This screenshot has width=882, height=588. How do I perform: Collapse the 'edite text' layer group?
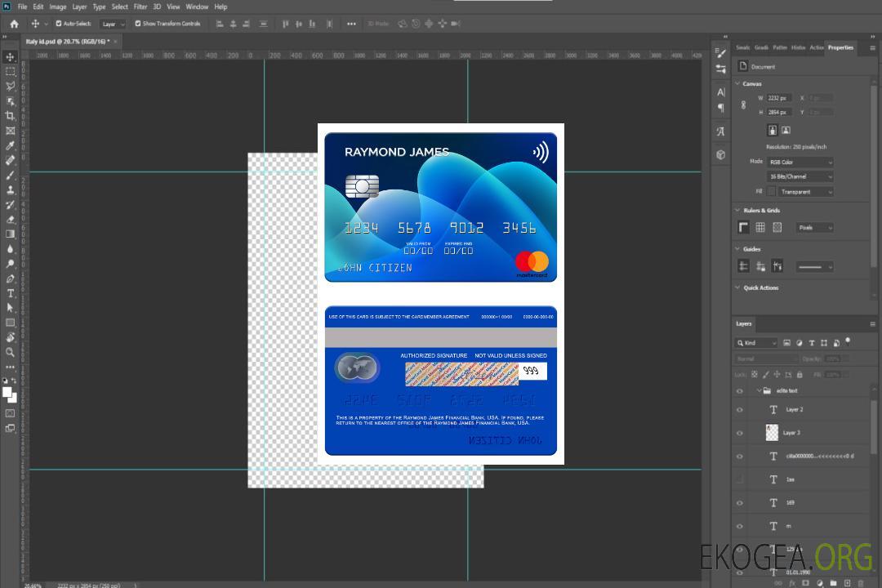tap(759, 390)
